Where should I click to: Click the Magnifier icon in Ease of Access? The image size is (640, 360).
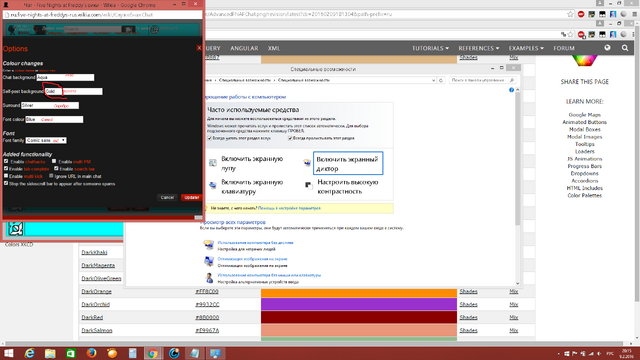(x=213, y=163)
